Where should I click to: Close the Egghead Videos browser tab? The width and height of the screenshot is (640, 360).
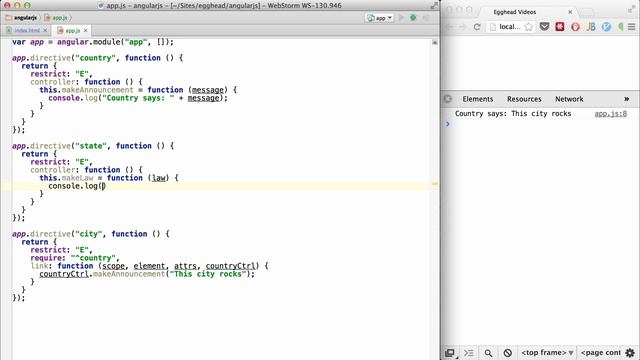tap(570, 12)
